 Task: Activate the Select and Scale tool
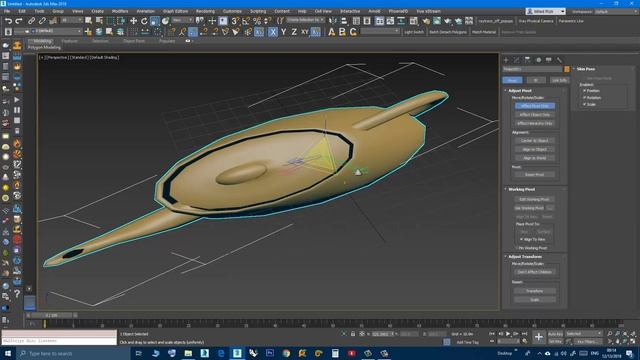pyautogui.click(x=155, y=21)
